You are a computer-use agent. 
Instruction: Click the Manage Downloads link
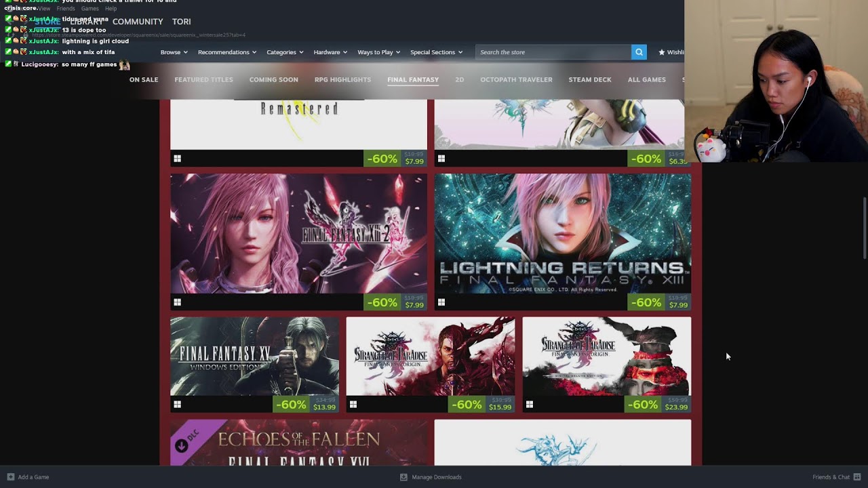click(437, 477)
